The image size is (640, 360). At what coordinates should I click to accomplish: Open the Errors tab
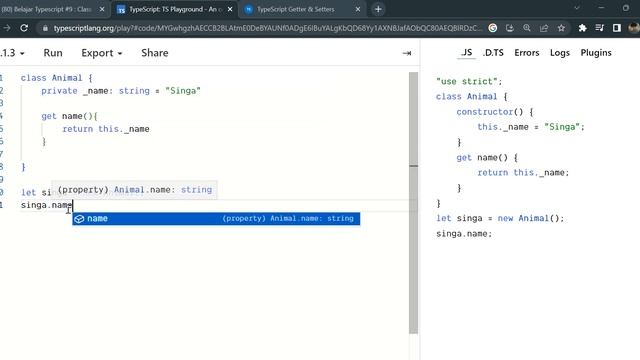point(527,53)
